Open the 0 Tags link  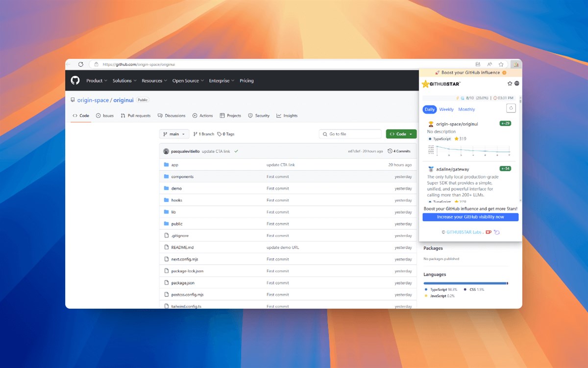point(226,134)
